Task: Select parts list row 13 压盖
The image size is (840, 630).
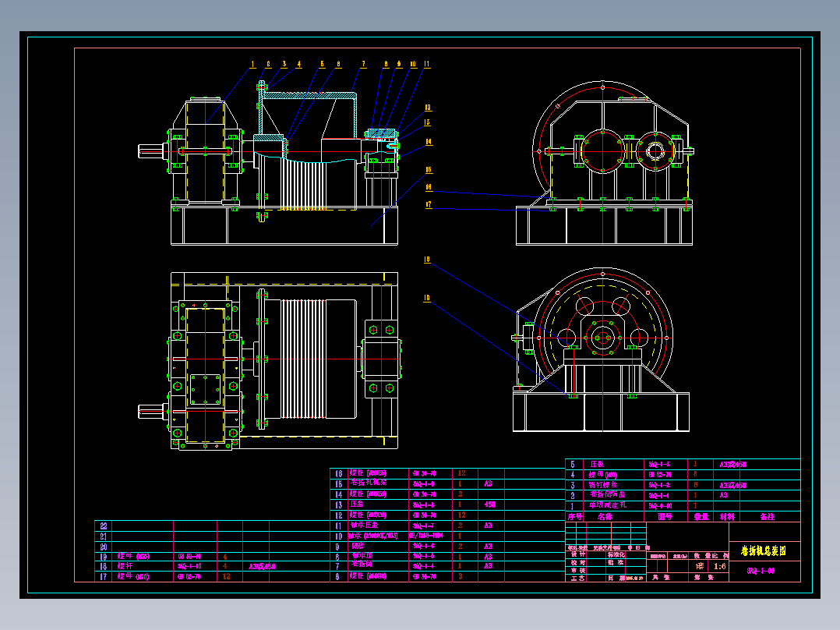Action: [448, 504]
